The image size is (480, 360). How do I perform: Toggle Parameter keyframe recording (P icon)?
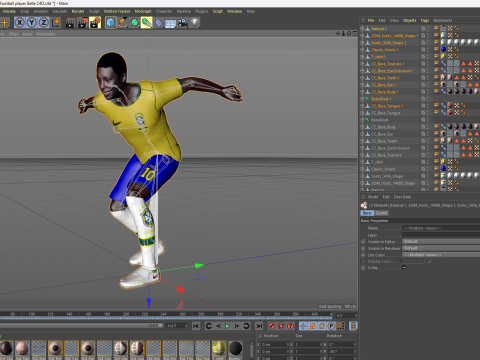[x=331, y=326]
